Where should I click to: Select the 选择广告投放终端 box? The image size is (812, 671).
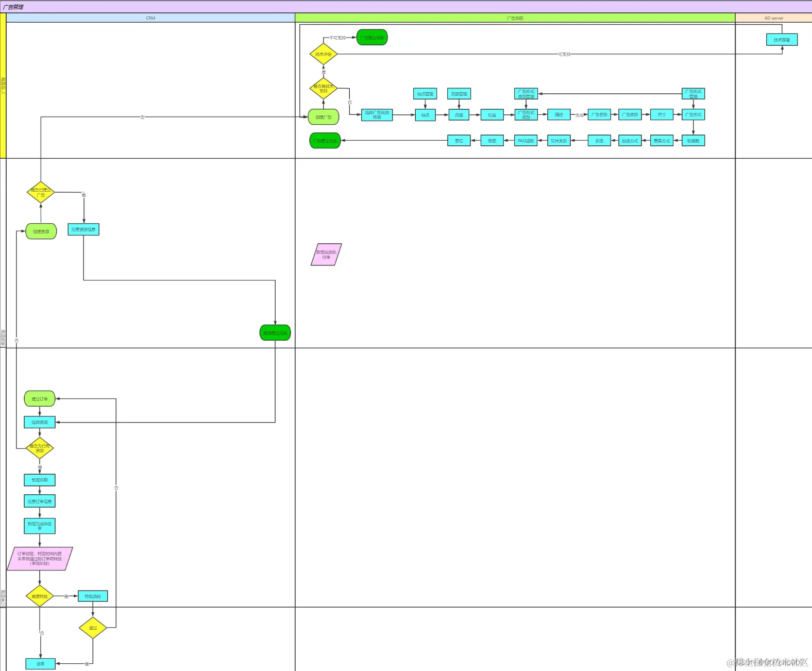click(377, 115)
